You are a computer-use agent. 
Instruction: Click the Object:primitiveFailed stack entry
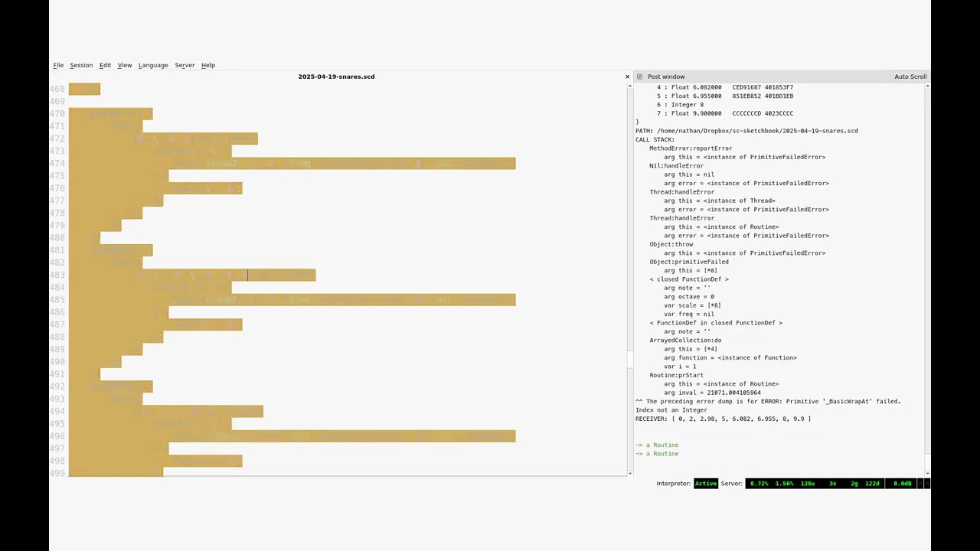[x=689, y=262]
